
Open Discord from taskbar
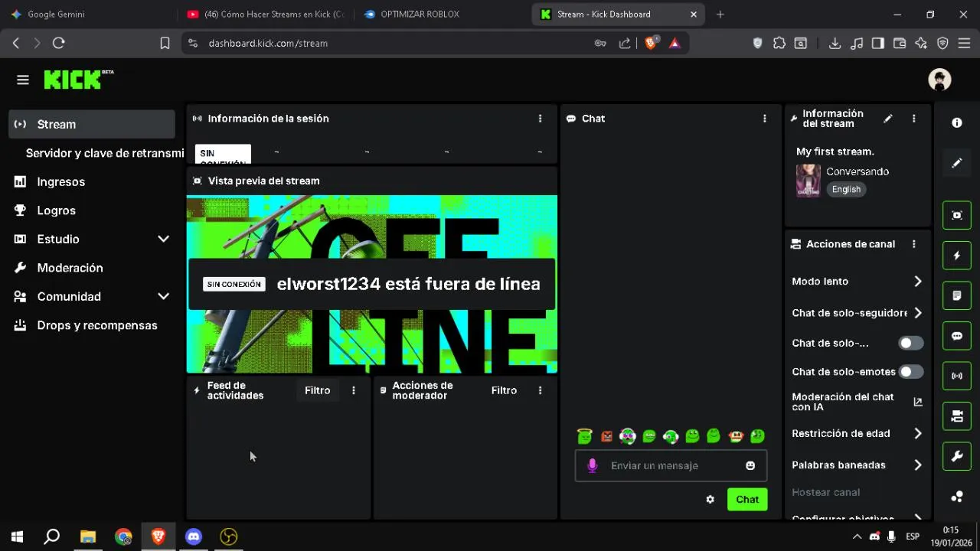(194, 537)
